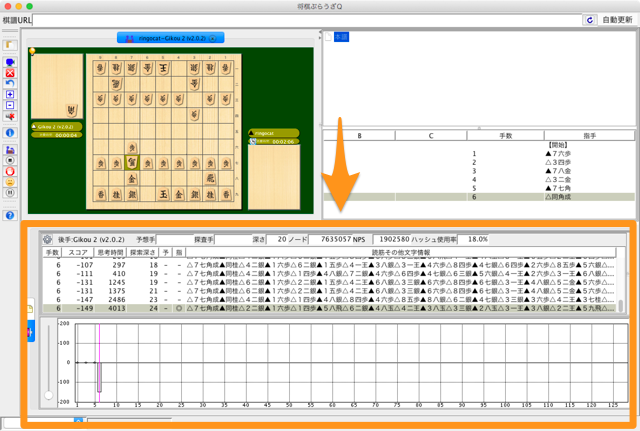Click the blue info icon in sidebar
640x431 pixels.
click(10, 131)
